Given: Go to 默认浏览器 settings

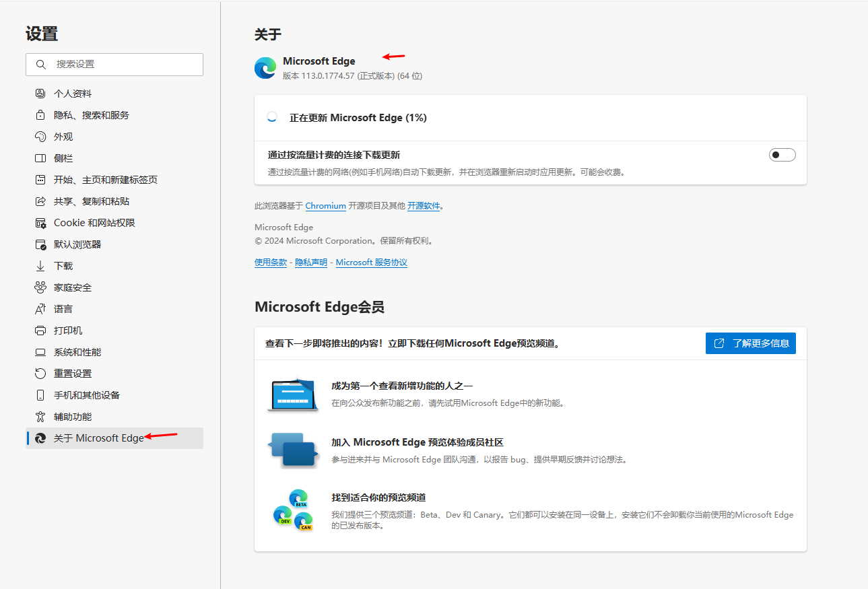Looking at the screenshot, I should click(114, 244).
